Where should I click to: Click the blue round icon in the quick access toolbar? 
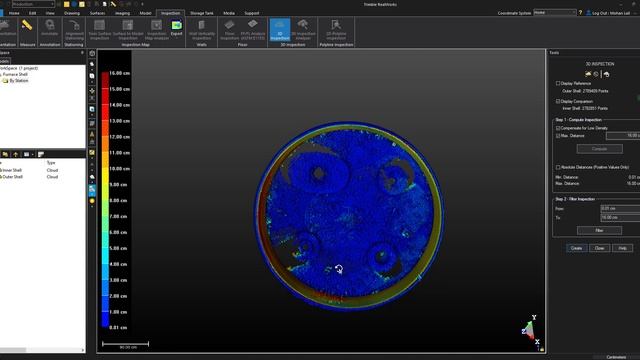tap(74, 4)
